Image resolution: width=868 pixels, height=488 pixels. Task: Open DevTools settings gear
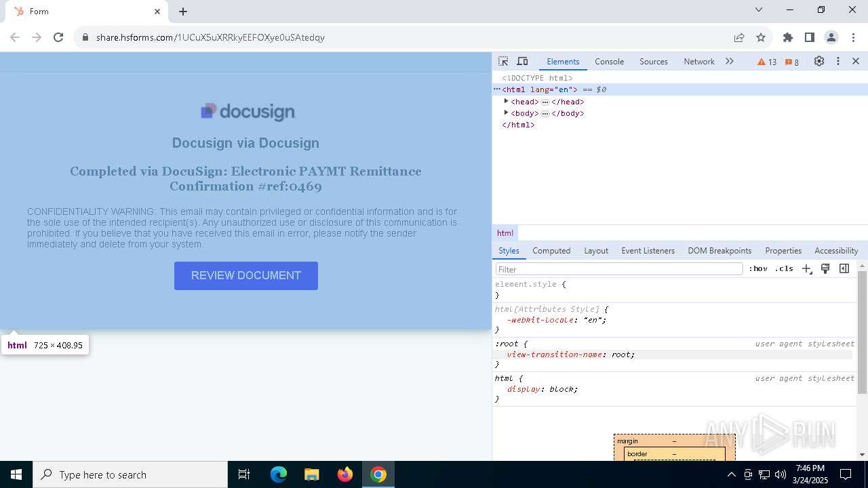(819, 61)
